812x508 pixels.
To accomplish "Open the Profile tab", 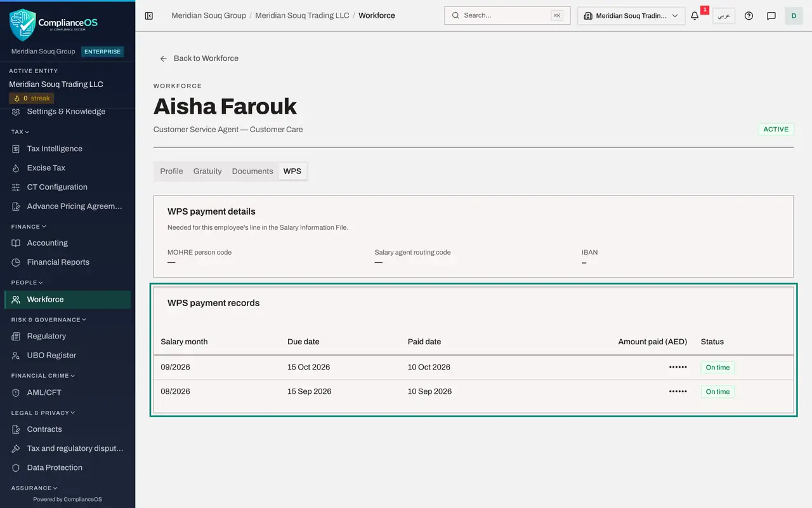I will tap(171, 171).
